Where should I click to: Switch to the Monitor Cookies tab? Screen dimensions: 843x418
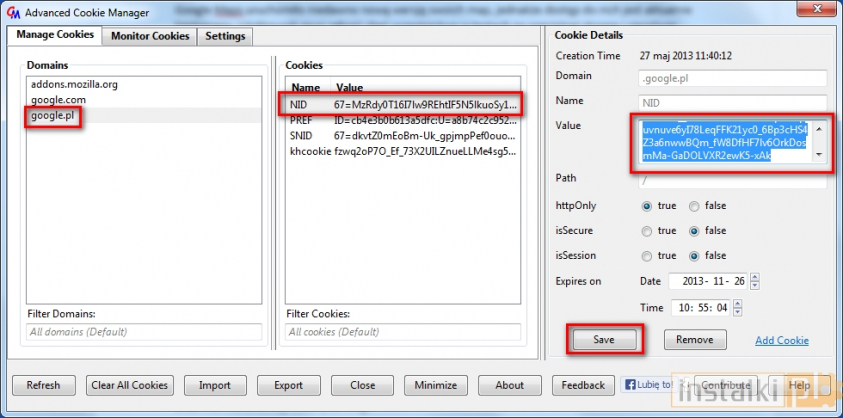[x=150, y=36]
